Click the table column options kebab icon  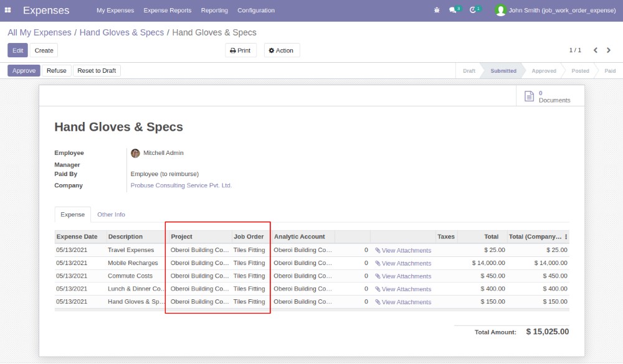pyautogui.click(x=566, y=237)
